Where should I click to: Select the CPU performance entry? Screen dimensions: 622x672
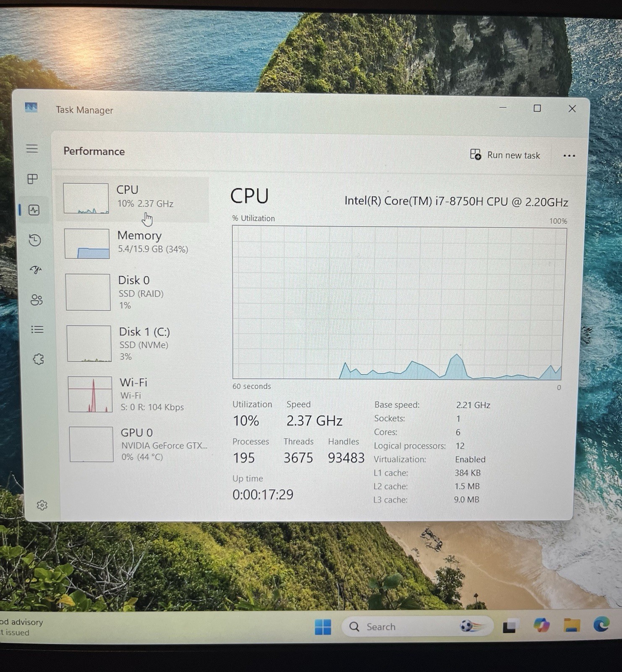point(132,199)
